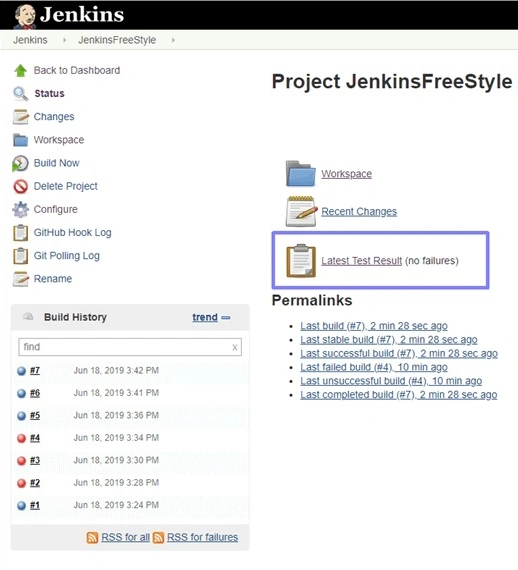Click the trend link in Build History
Image resolution: width=518 pixels, height=570 pixels.
(x=205, y=317)
